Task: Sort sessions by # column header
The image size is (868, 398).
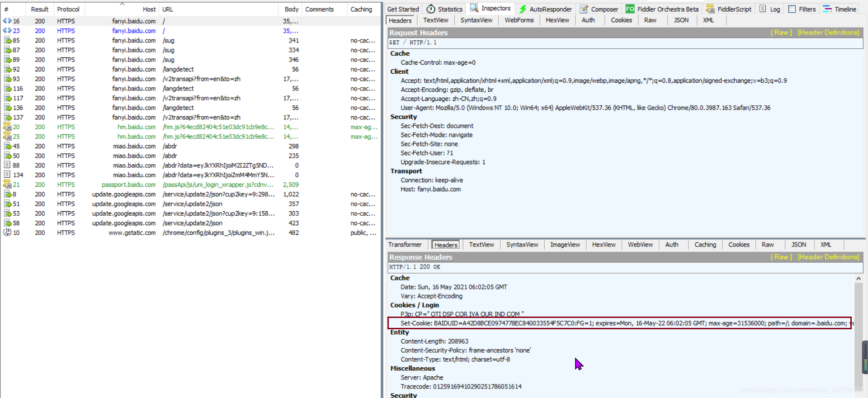Action: click(x=13, y=9)
